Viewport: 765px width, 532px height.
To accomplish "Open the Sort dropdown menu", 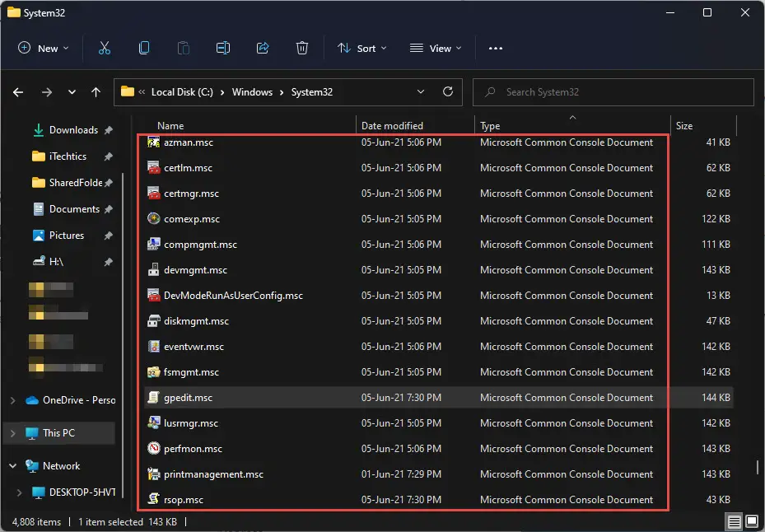I will (x=362, y=48).
